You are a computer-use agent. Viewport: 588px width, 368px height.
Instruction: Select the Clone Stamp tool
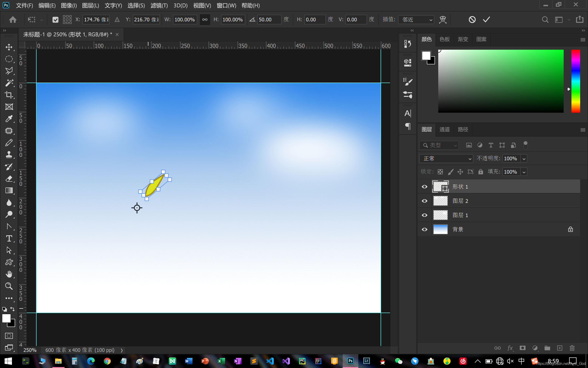tap(9, 155)
